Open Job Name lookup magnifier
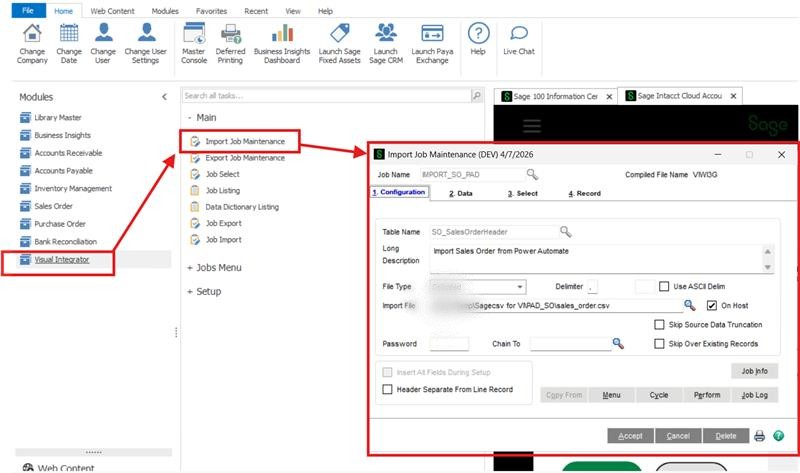This screenshot has height=473, width=800. (x=532, y=175)
